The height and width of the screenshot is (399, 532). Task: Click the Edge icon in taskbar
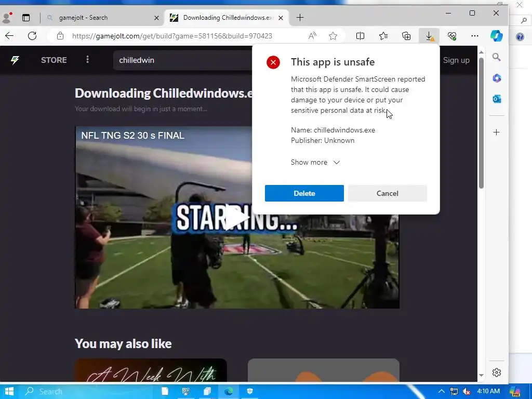pos(229,391)
